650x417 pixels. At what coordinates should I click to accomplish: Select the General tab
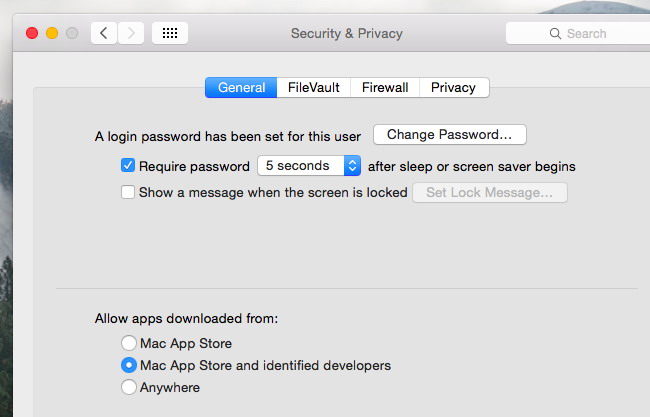pyautogui.click(x=241, y=87)
